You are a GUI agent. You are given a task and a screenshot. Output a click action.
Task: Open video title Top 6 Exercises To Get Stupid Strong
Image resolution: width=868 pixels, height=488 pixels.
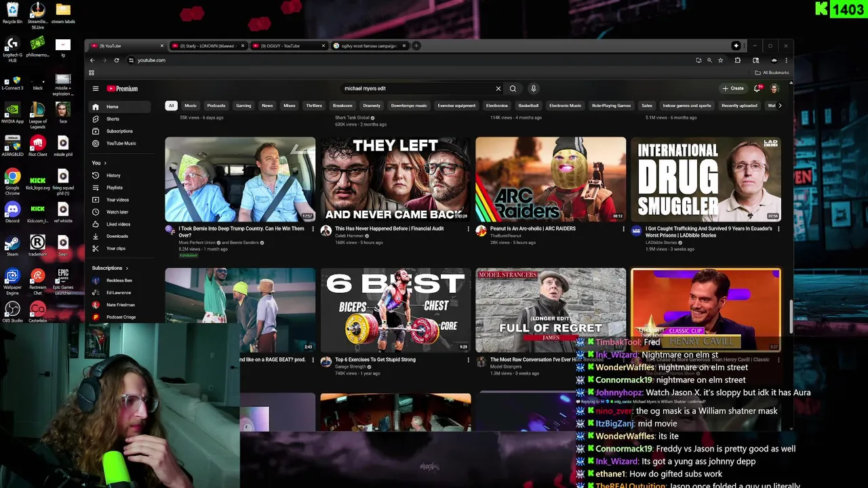(x=375, y=360)
